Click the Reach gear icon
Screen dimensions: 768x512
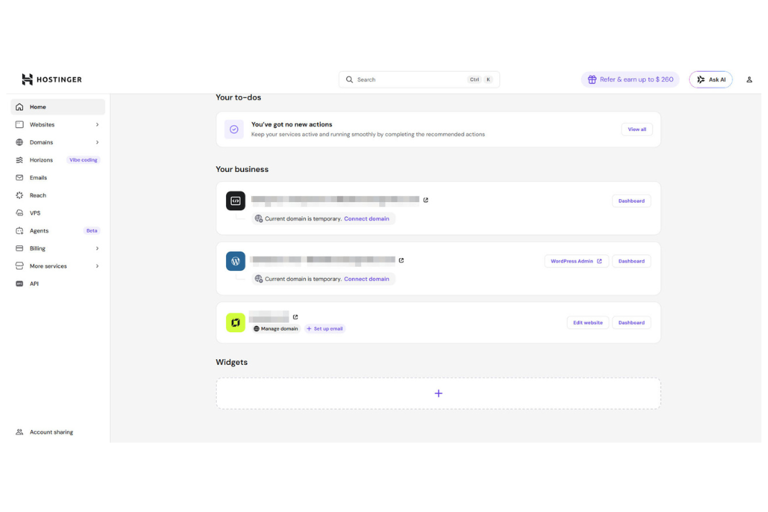20,195
